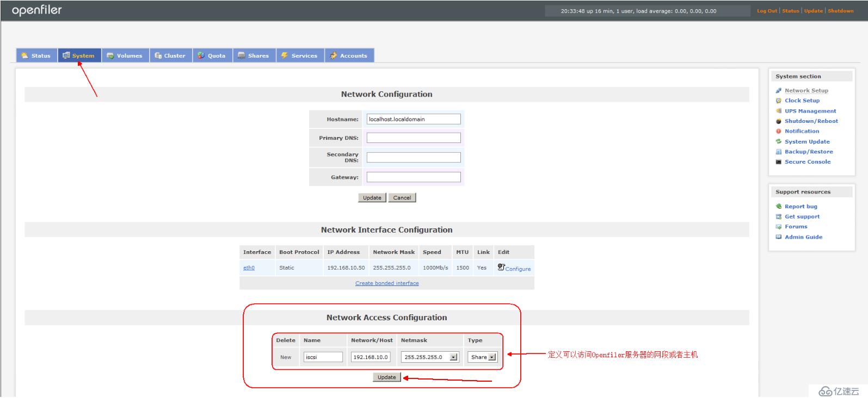
Task: Open Shutdown/Reboot link
Action: 811,121
